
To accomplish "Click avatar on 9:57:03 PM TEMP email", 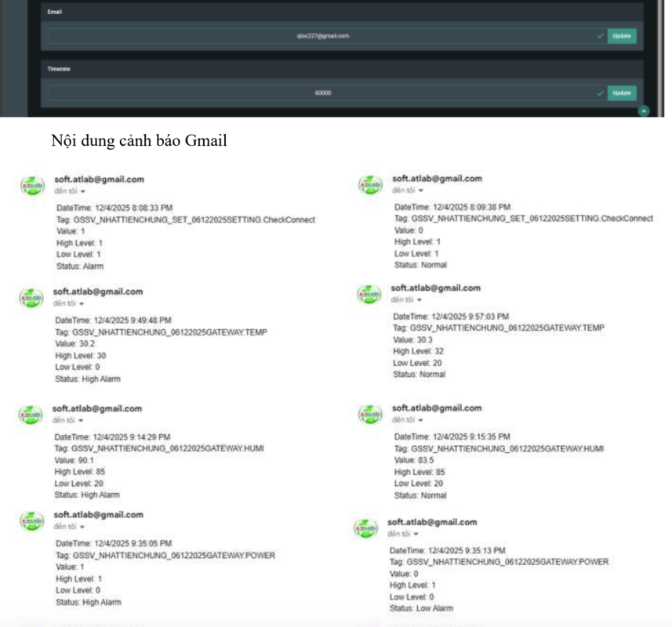I will pyautogui.click(x=369, y=294).
